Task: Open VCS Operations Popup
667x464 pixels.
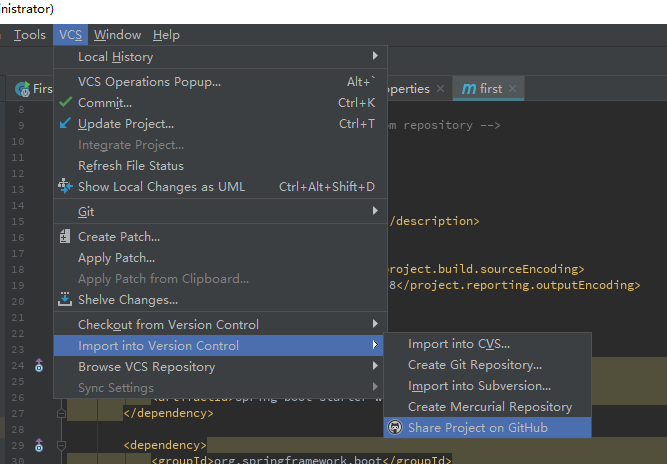Action: point(220,82)
